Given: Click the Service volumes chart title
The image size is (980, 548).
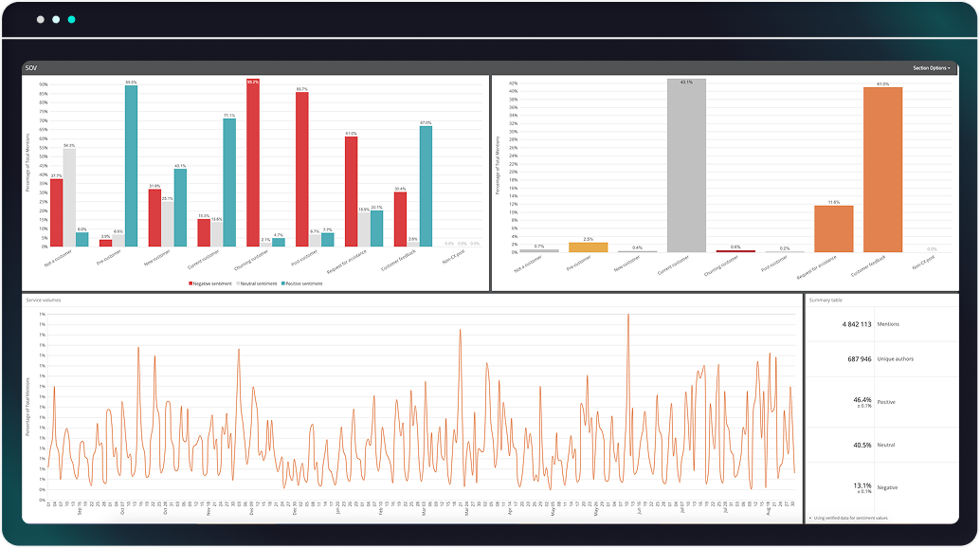Looking at the screenshot, I should (x=44, y=300).
